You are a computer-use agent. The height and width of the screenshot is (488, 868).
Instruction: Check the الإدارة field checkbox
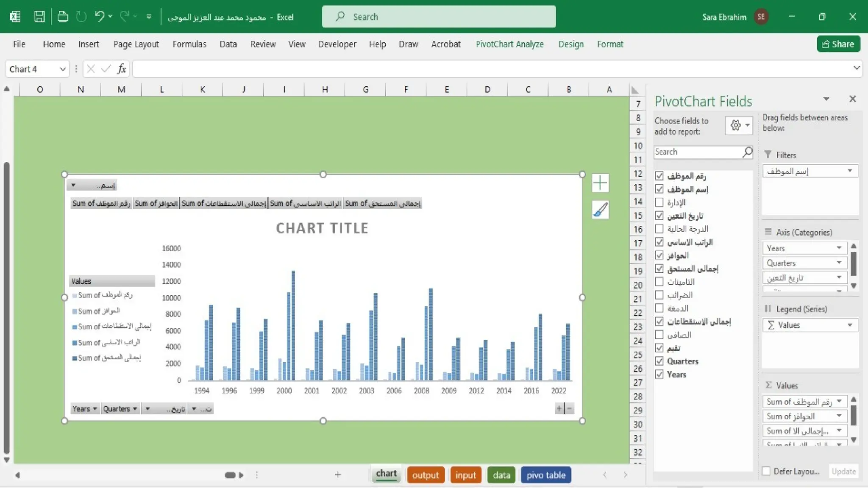[659, 202]
